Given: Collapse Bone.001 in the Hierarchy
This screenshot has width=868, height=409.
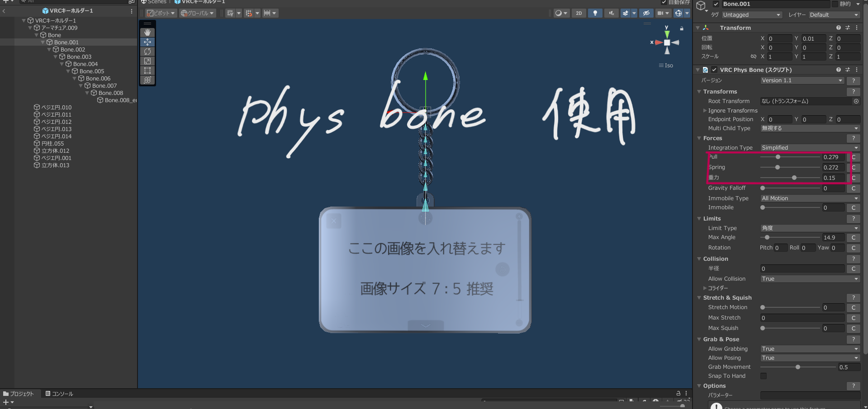Looking at the screenshot, I should point(43,42).
